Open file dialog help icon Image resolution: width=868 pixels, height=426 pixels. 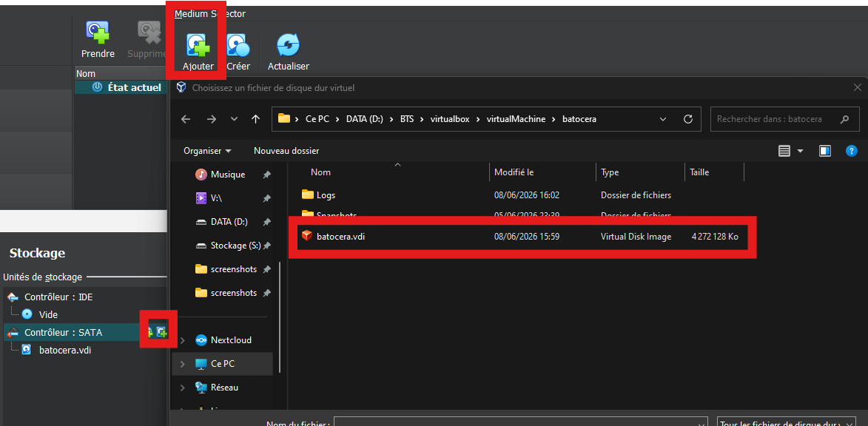(852, 151)
